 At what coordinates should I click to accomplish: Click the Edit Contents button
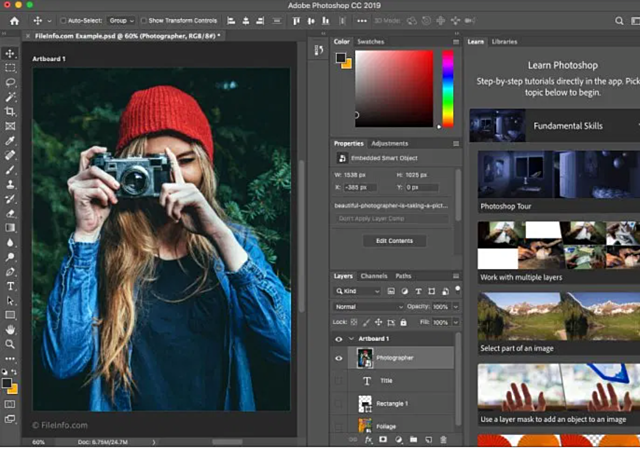[x=394, y=241]
